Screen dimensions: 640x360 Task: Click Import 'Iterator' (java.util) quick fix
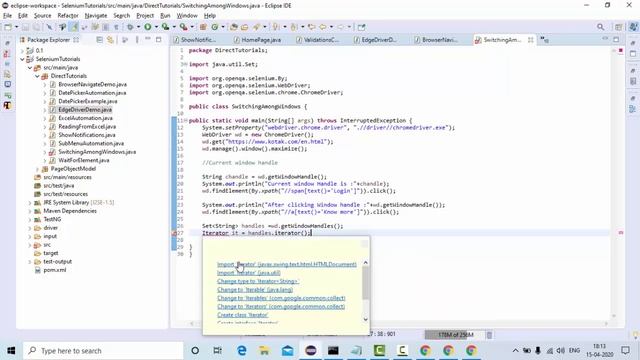coord(249,273)
